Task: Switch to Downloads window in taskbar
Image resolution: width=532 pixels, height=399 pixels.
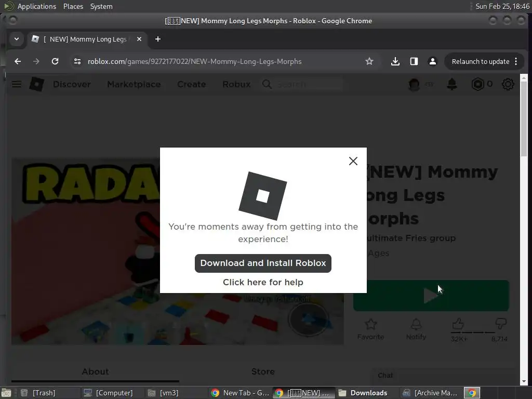Action: click(368, 393)
